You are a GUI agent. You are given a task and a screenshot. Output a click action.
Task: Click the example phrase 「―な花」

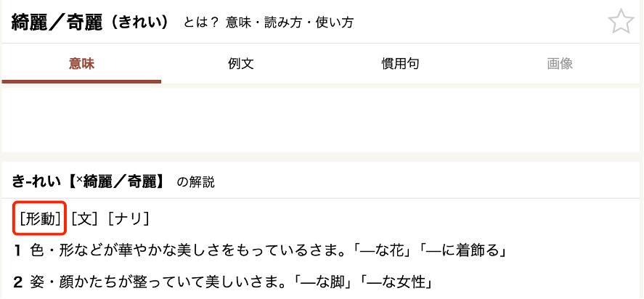coord(381,250)
